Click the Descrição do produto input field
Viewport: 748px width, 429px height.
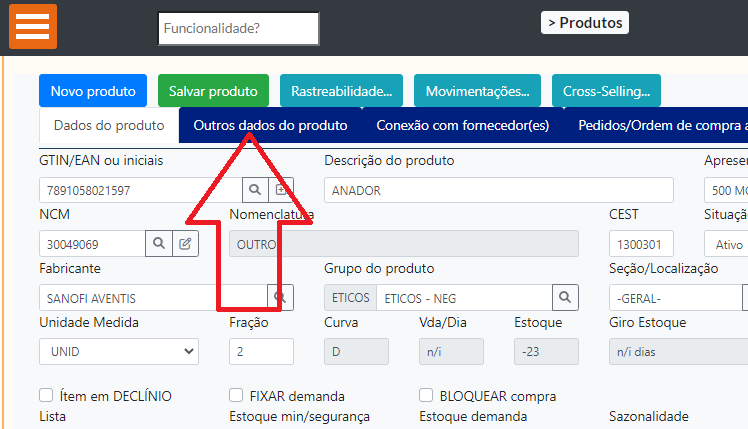coord(498,190)
